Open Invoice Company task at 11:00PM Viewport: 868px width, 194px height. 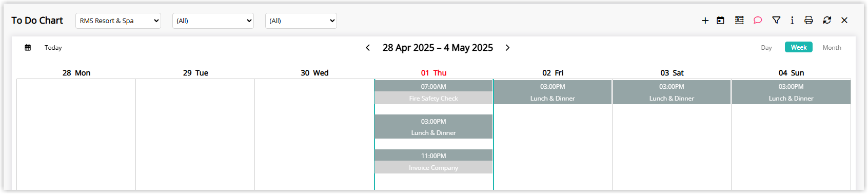point(433,162)
